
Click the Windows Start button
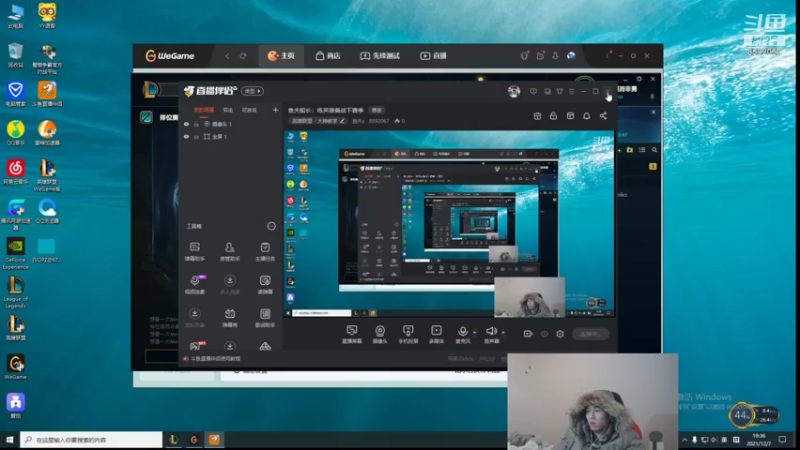pyautogui.click(x=10, y=439)
